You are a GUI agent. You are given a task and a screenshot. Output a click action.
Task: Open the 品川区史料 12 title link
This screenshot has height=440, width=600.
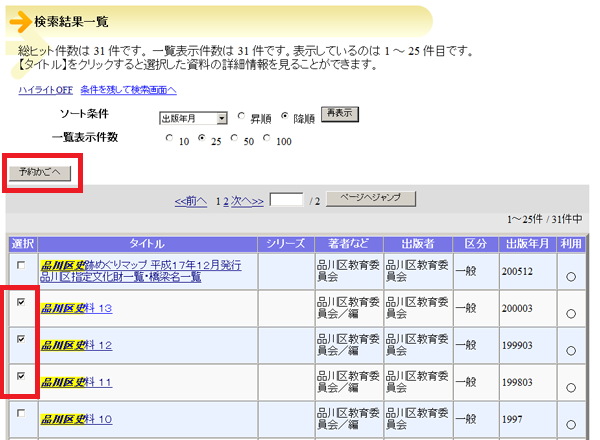pos(77,345)
